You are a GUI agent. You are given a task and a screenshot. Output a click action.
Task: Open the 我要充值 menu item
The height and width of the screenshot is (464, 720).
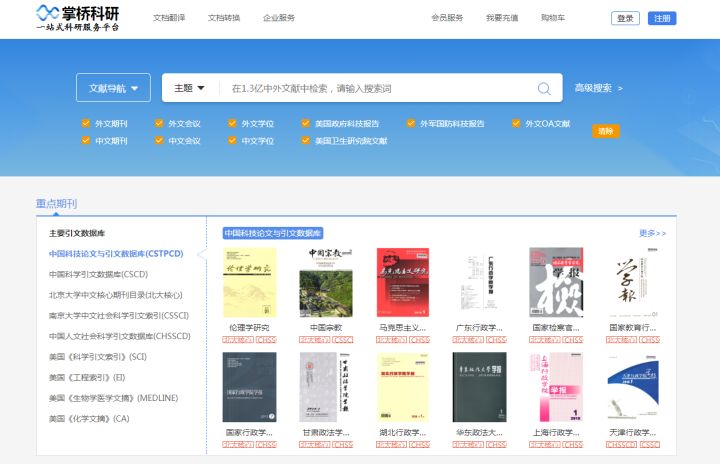click(x=502, y=18)
